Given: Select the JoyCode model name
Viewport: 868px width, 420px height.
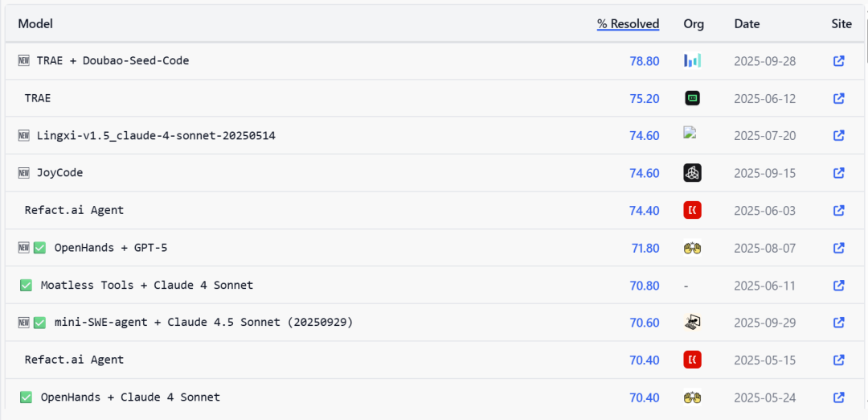Looking at the screenshot, I should [x=59, y=172].
